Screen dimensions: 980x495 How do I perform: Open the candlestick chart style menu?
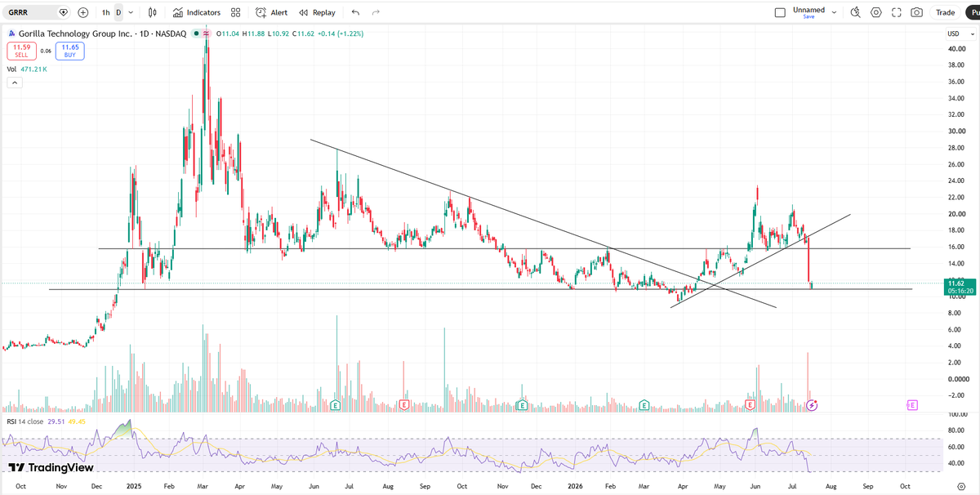click(x=154, y=12)
